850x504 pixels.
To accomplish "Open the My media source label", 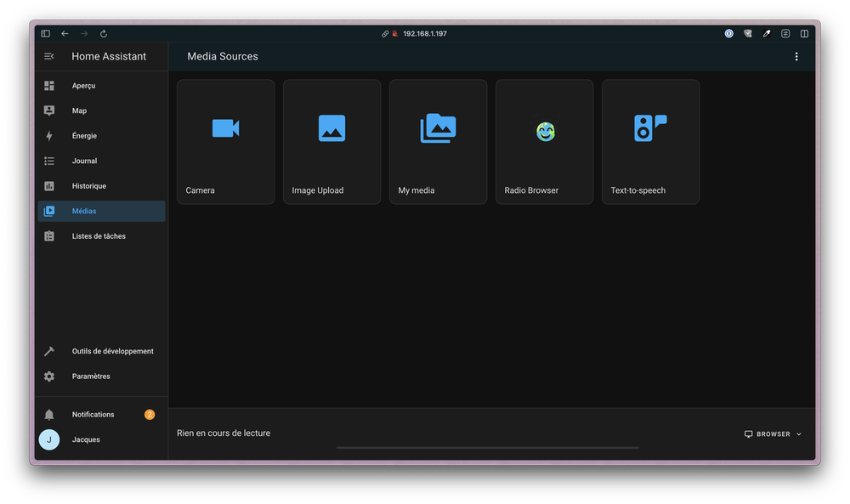I will pos(416,190).
